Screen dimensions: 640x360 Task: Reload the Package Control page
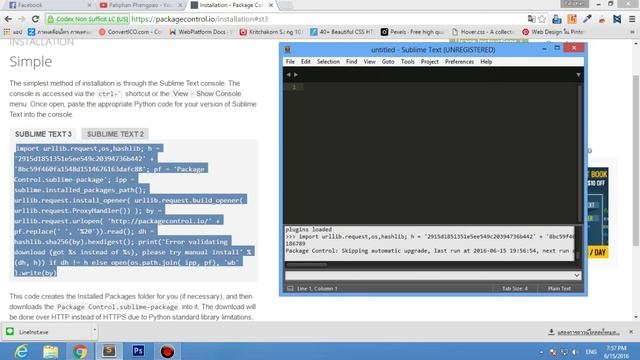point(36,19)
